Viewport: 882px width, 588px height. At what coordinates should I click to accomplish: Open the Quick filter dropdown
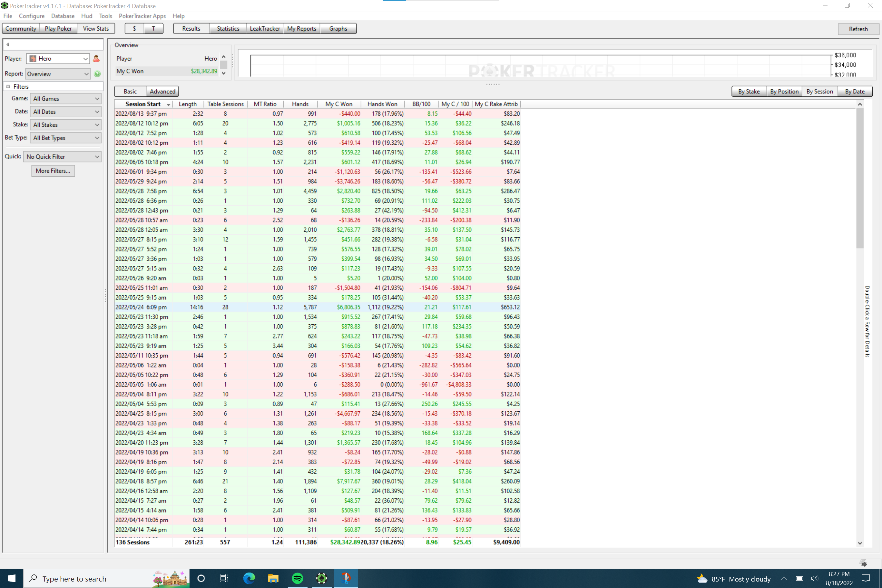pyautogui.click(x=63, y=157)
